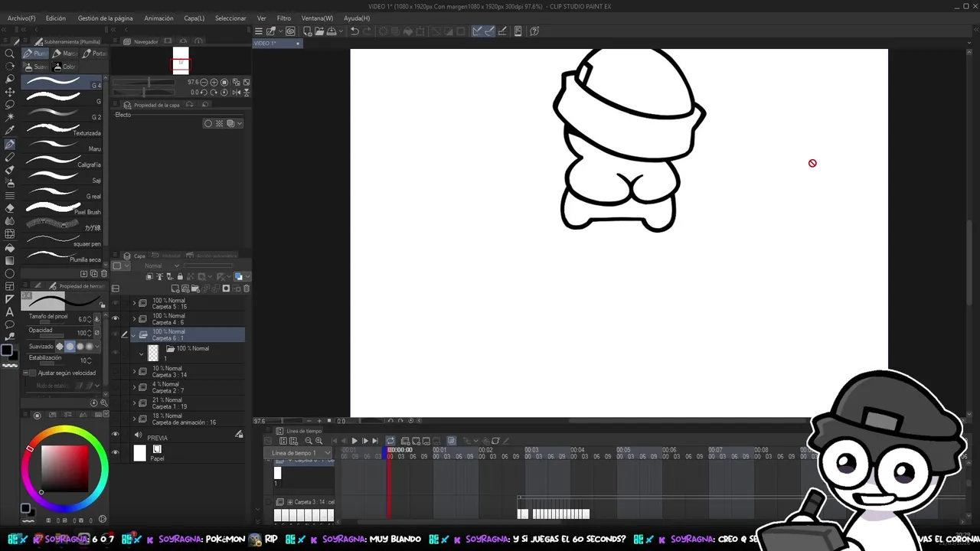Toggle visibility of Carpeta 5 : 16 layer
The height and width of the screenshot is (551, 980).
coord(116,304)
